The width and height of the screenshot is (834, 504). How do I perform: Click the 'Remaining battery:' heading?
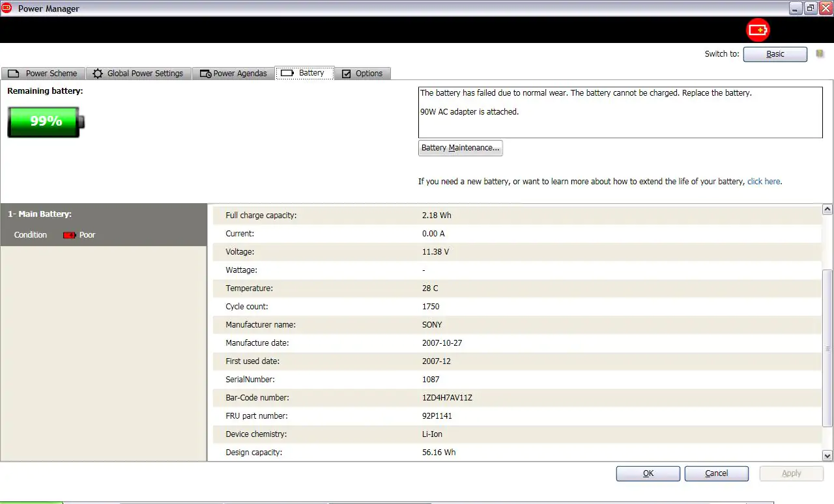pos(45,91)
